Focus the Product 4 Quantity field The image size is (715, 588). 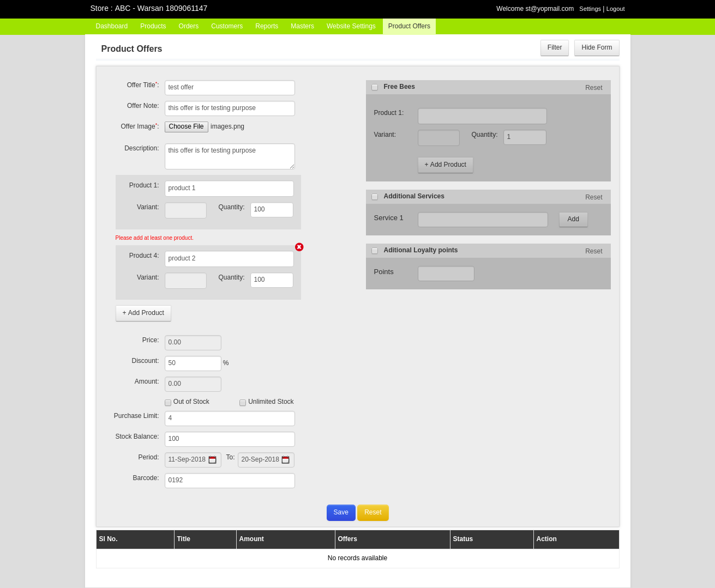click(x=272, y=280)
